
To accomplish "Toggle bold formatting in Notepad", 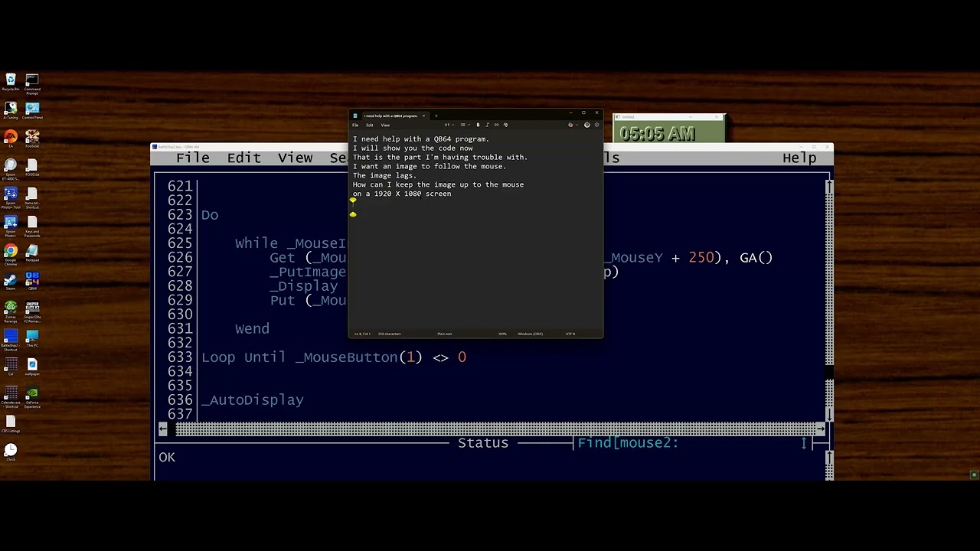I will pos(478,125).
